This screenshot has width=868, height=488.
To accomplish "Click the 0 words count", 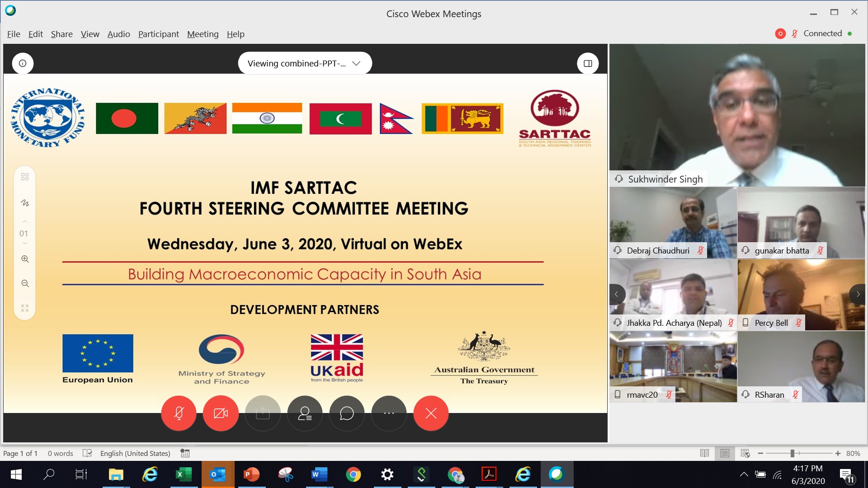I will pyautogui.click(x=61, y=453).
